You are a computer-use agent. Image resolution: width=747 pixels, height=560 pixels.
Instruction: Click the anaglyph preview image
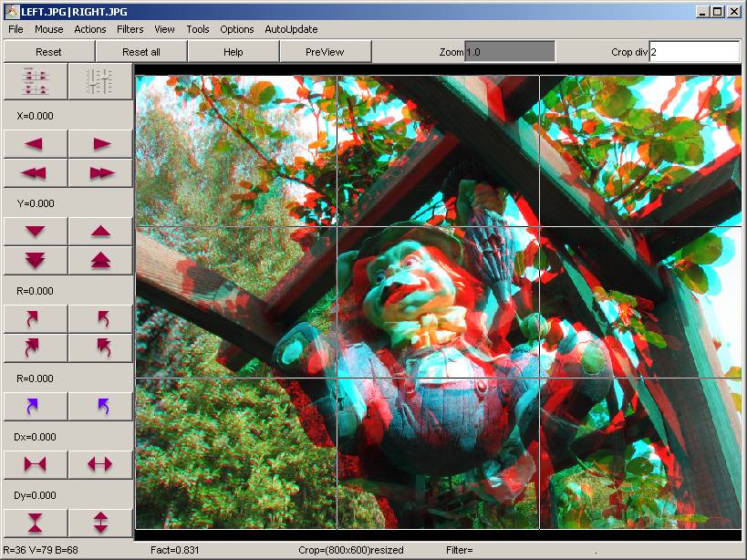pyautogui.click(x=439, y=303)
